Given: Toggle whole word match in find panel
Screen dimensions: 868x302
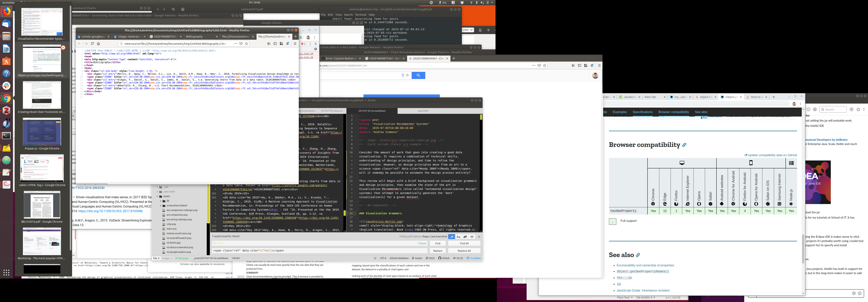Looking at the screenshot, I should pos(472,237).
